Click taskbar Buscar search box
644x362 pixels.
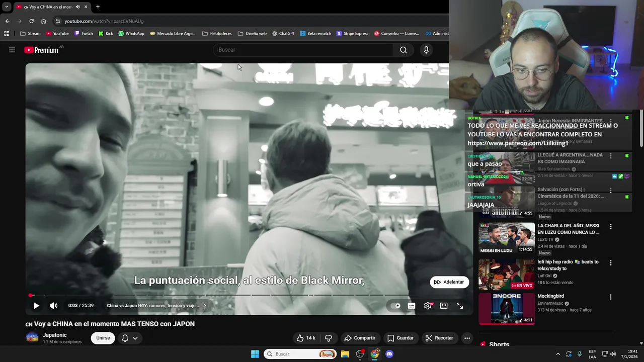click(x=300, y=354)
